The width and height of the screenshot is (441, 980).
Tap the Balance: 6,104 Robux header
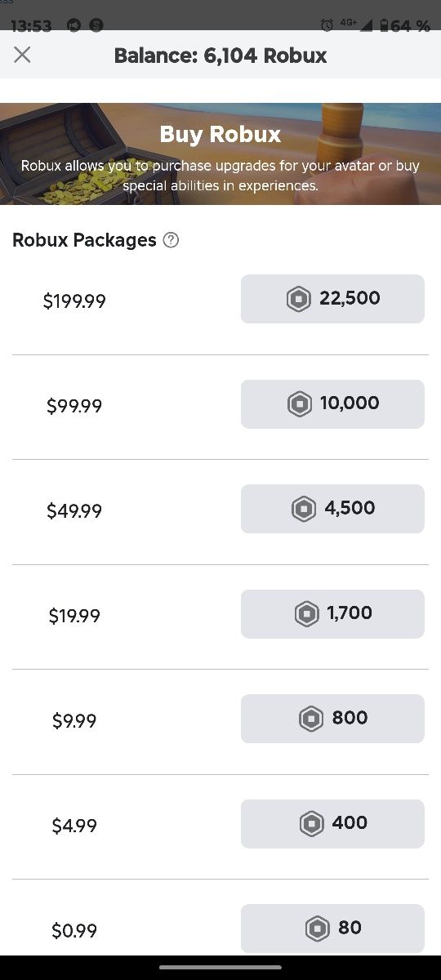click(220, 56)
